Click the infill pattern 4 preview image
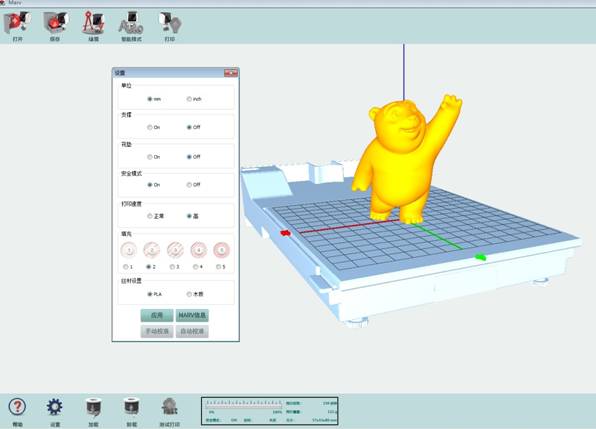596x429 pixels. pos(198,250)
